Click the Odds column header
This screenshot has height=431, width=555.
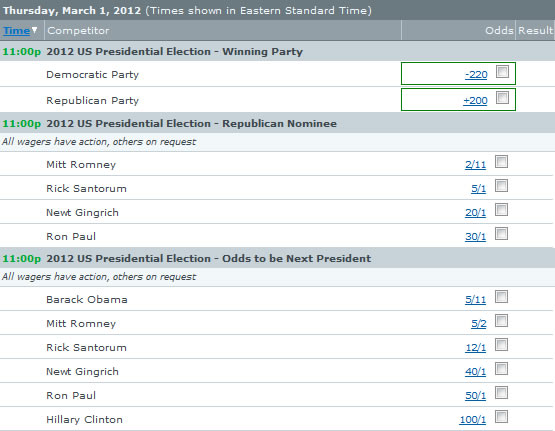pos(499,30)
